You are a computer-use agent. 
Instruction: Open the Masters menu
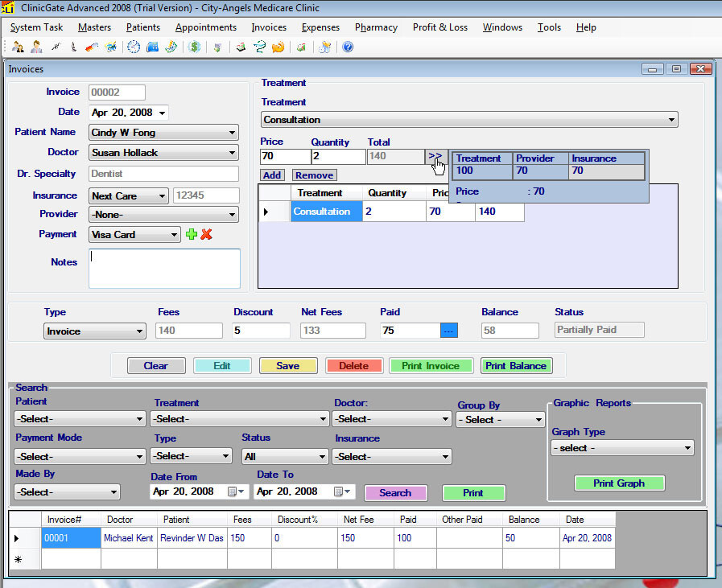(x=94, y=27)
